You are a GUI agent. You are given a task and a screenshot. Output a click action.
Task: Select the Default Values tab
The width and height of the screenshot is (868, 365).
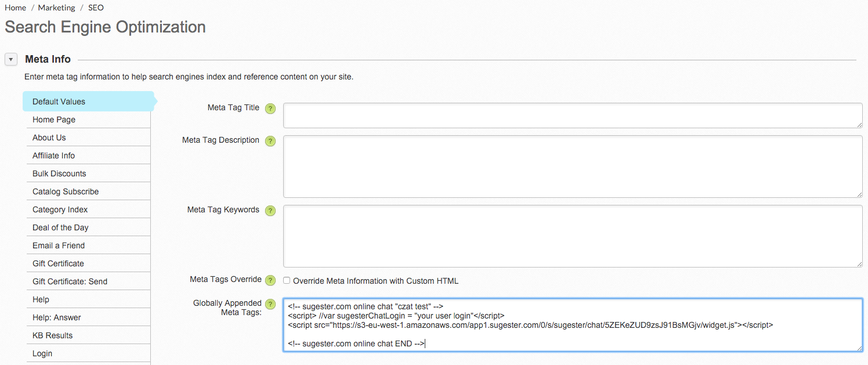tap(59, 102)
